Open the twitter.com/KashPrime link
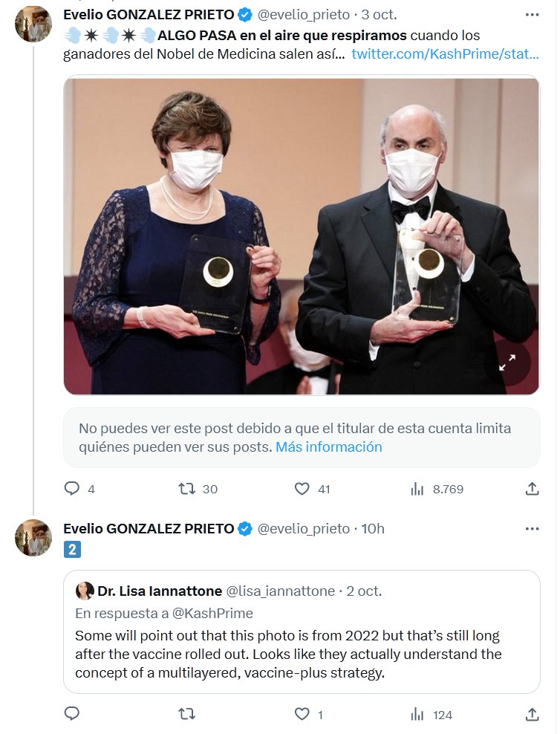 click(x=445, y=54)
